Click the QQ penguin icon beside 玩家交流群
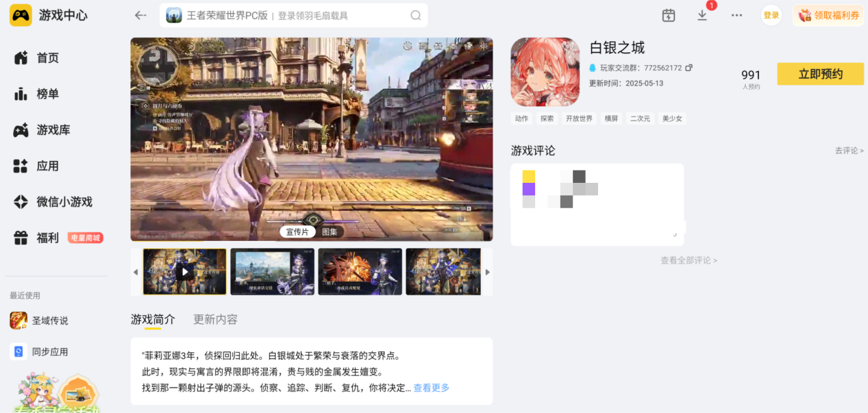Viewport: 868px width, 413px height. (593, 68)
